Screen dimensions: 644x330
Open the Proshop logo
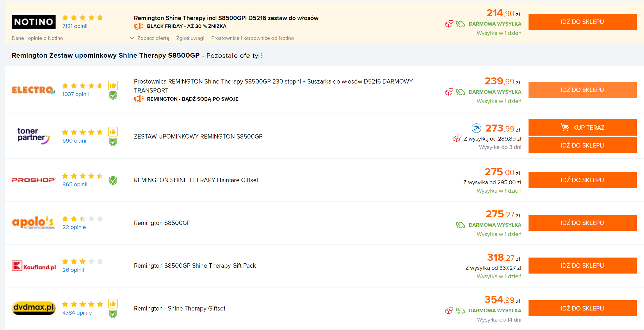pos(33,180)
